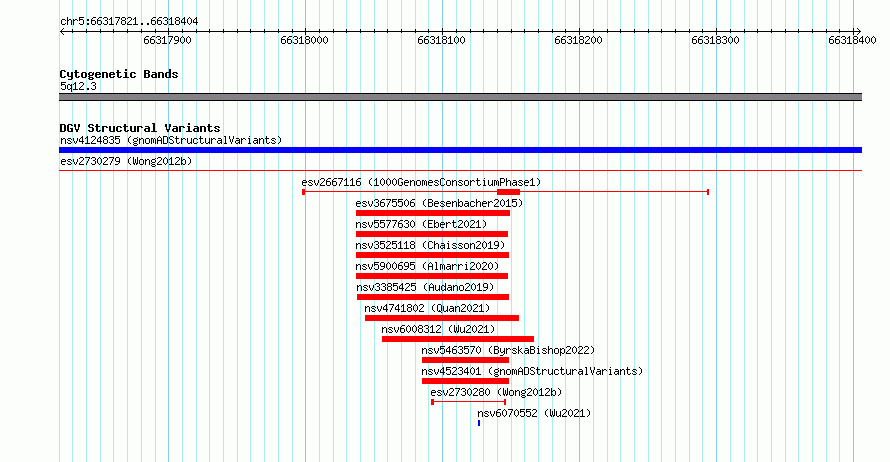Open variant esv2730280 (Wong2012b) label

tap(496, 392)
